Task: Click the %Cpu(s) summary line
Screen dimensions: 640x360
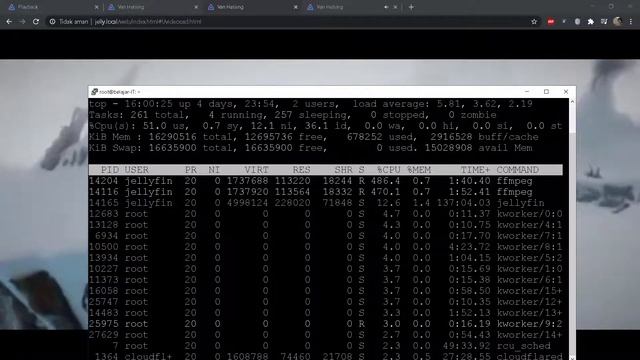Action: pos(325,126)
